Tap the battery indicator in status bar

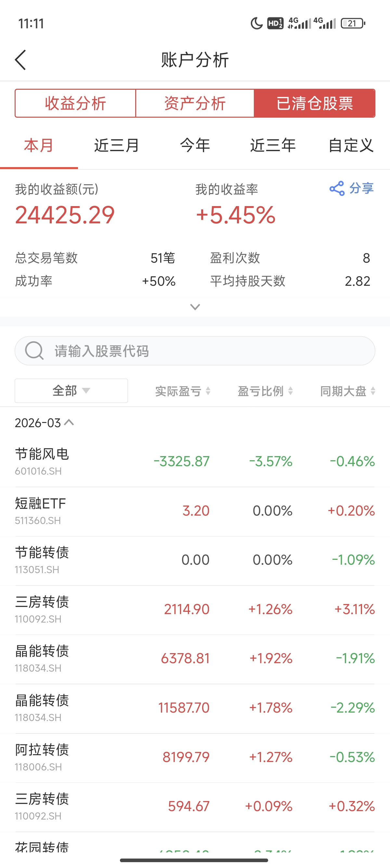353,23
